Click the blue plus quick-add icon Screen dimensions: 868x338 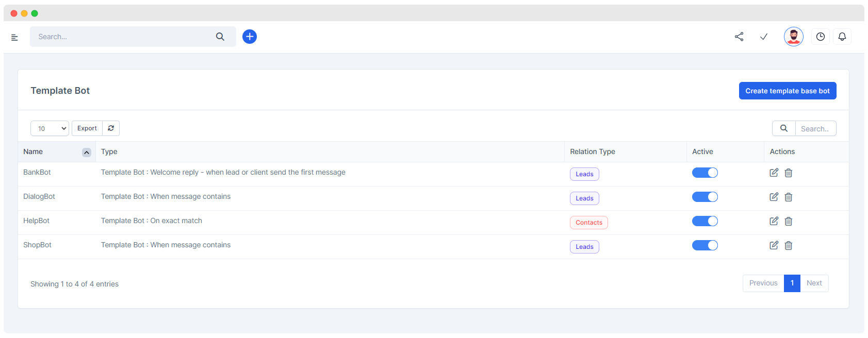pyautogui.click(x=250, y=37)
